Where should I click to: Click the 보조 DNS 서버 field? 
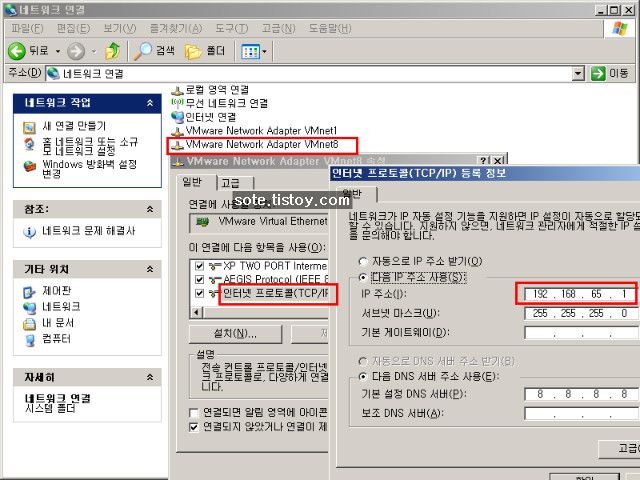click(581, 413)
